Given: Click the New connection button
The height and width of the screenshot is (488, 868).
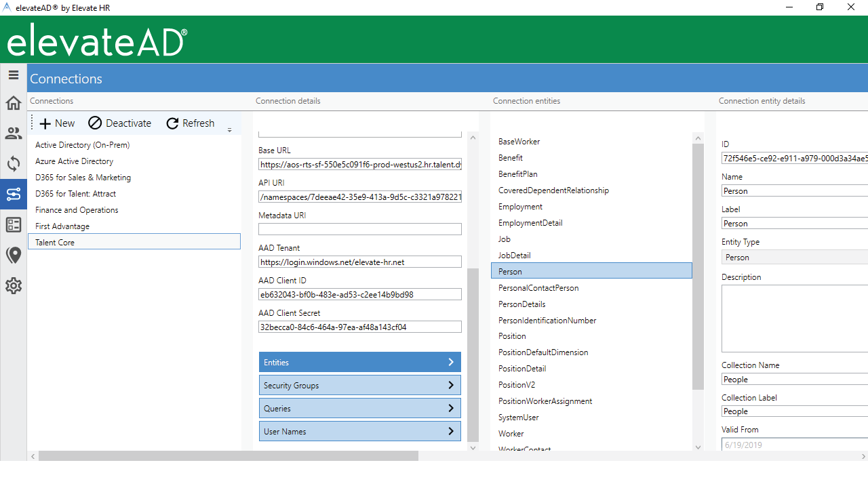Looking at the screenshot, I should [x=57, y=123].
